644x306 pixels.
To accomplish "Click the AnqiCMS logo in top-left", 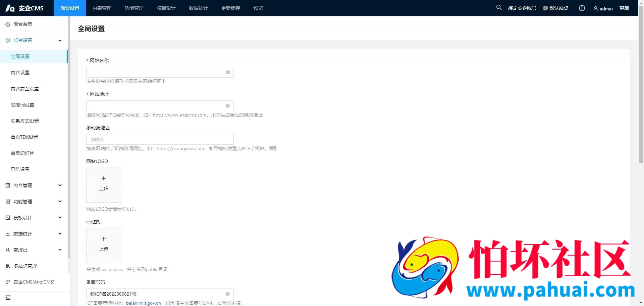I will [24, 8].
